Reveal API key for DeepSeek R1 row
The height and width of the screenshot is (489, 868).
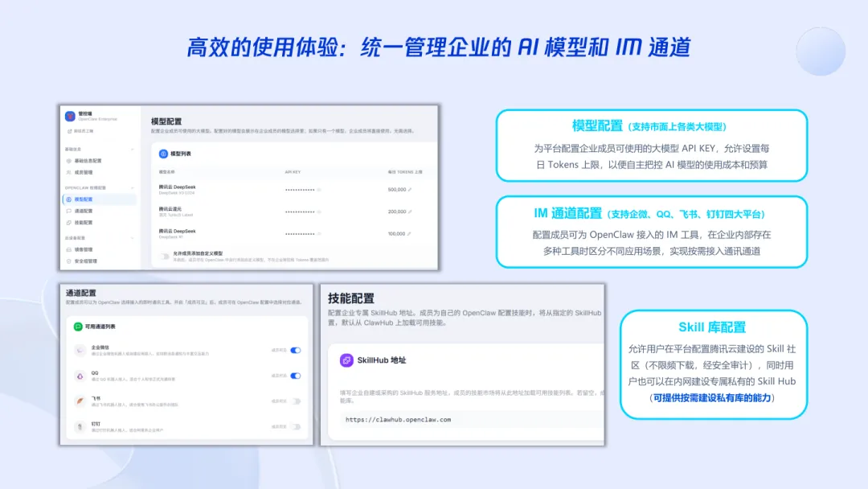tap(319, 234)
